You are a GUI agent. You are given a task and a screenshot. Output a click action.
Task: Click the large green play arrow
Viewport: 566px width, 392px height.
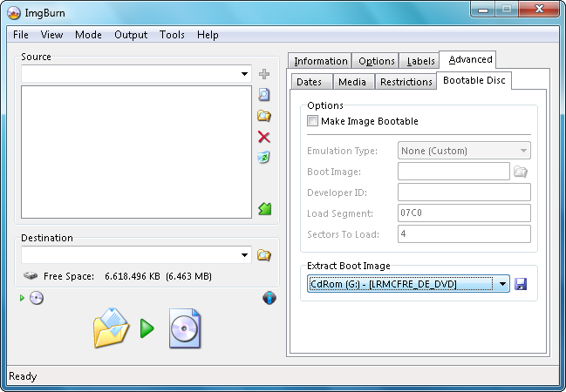pos(147,328)
